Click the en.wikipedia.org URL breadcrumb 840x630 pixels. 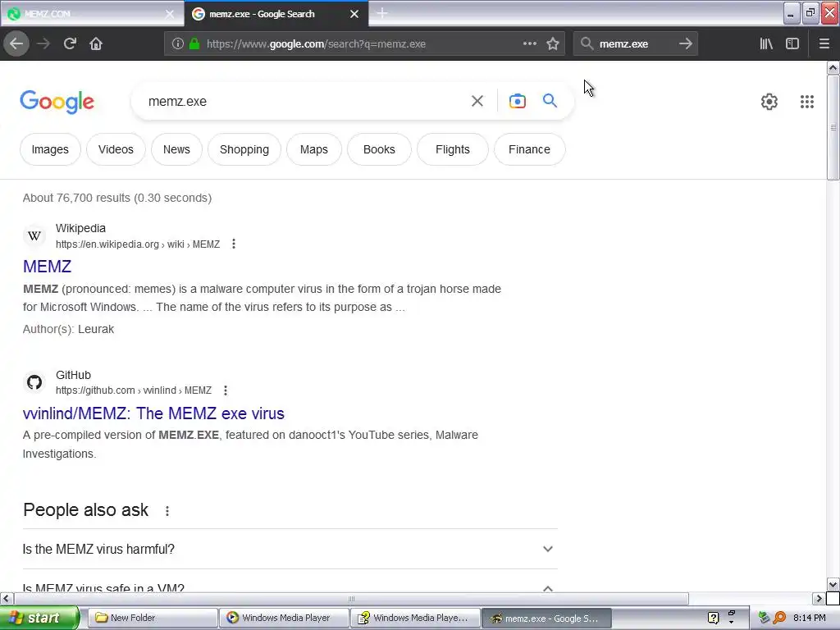[x=138, y=244]
